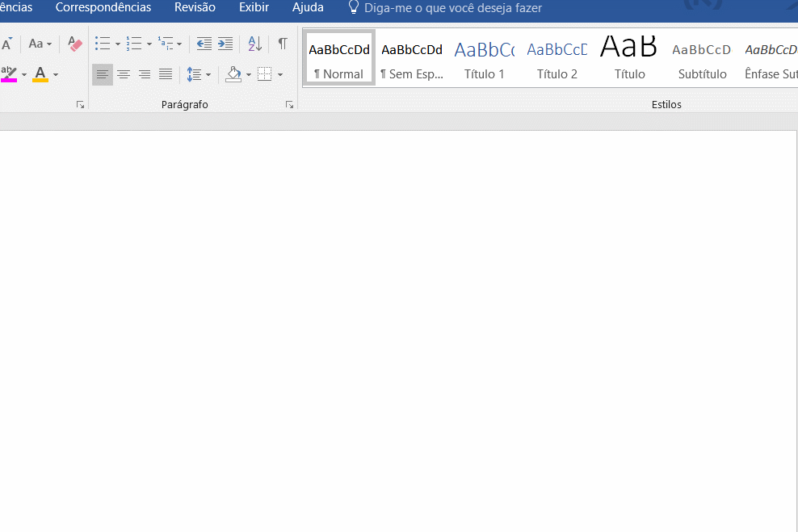
Task: Toggle align left for the paragraph
Action: [x=103, y=74]
